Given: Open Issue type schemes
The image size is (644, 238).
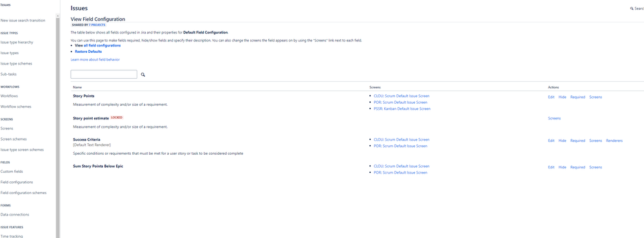Looking at the screenshot, I should [16, 64].
